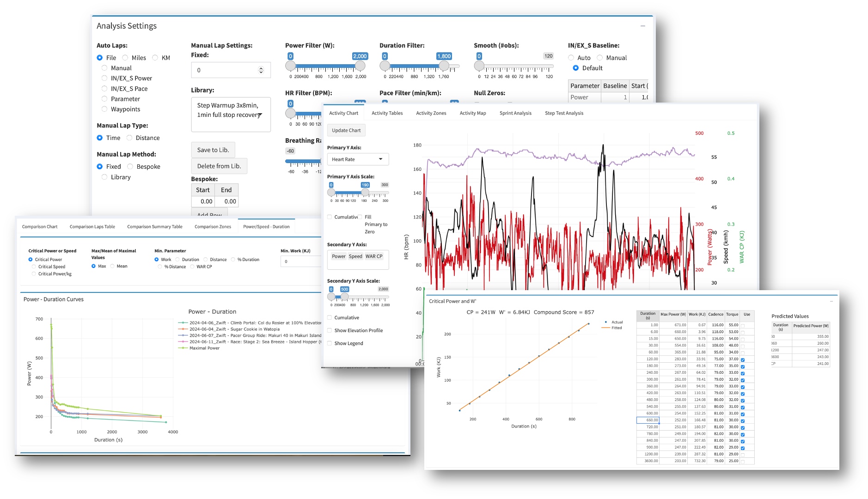Image resolution: width=868 pixels, height=499 pixels.
Task: Choose the IN/EX_S Power auto lap radio
Action: [x=104, y=79]
